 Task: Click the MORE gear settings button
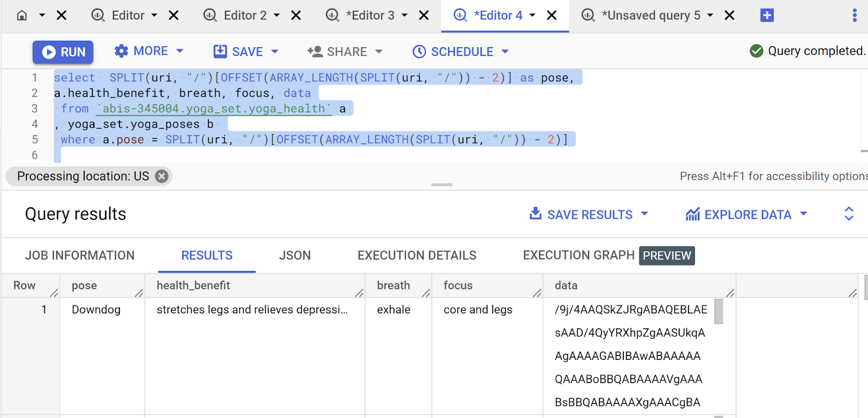pyautogui.click(x=149, y=51)
